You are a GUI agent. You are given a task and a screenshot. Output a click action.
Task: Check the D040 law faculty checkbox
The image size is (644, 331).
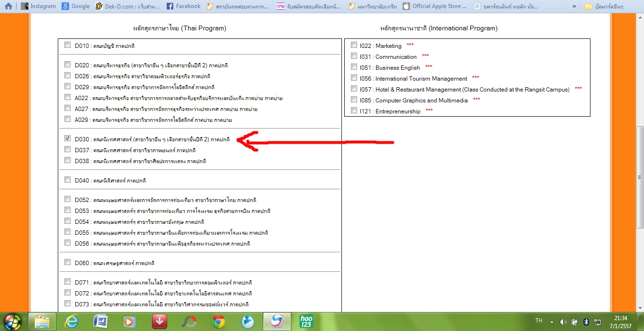tap(67, 180)
